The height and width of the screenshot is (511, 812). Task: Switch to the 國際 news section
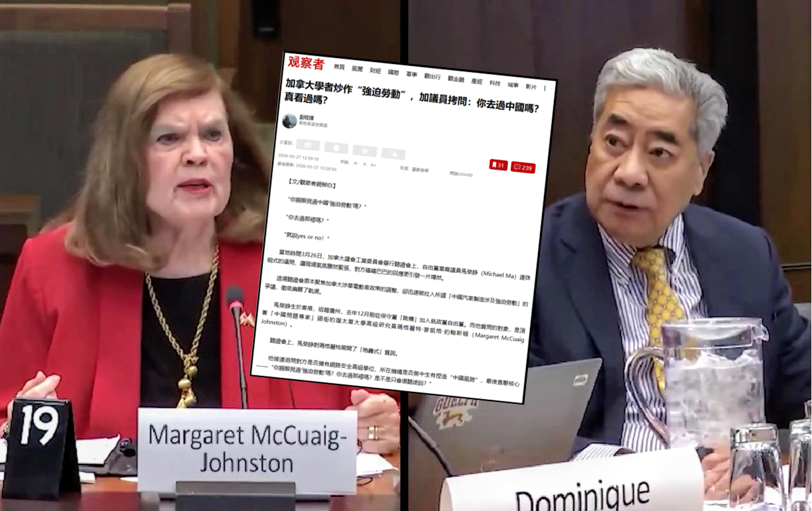click(393, 73)
